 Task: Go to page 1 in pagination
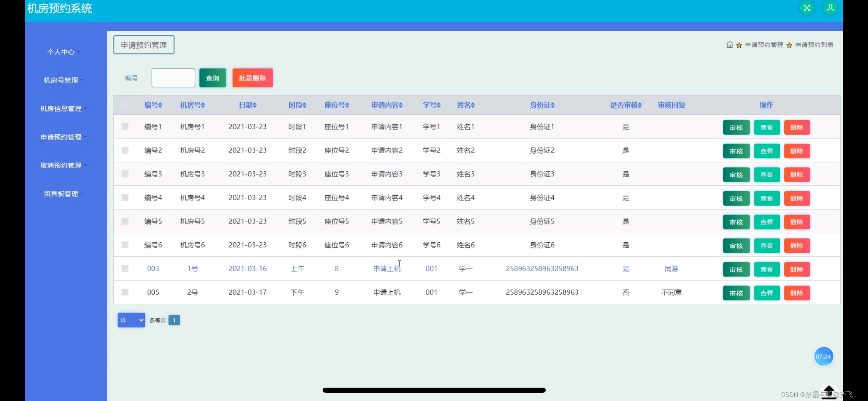[x=174, y=320]
